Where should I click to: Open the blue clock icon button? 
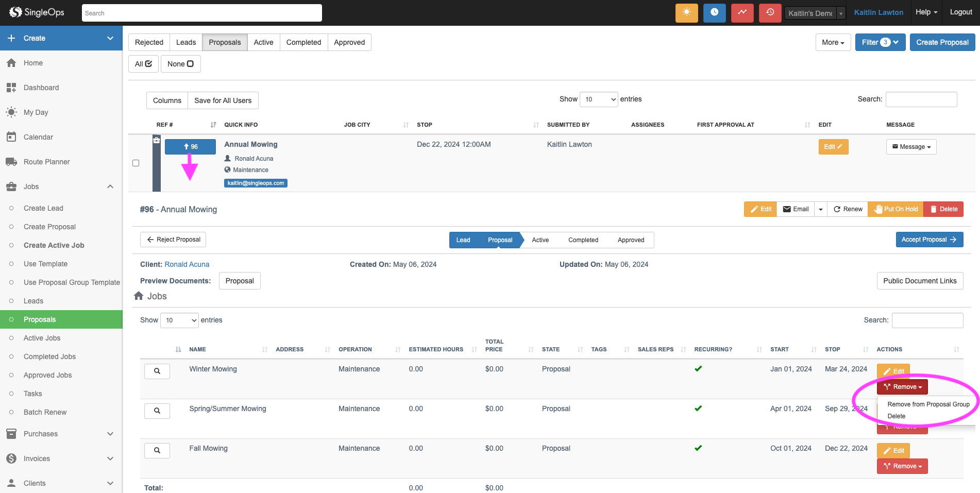coord(714,13)
